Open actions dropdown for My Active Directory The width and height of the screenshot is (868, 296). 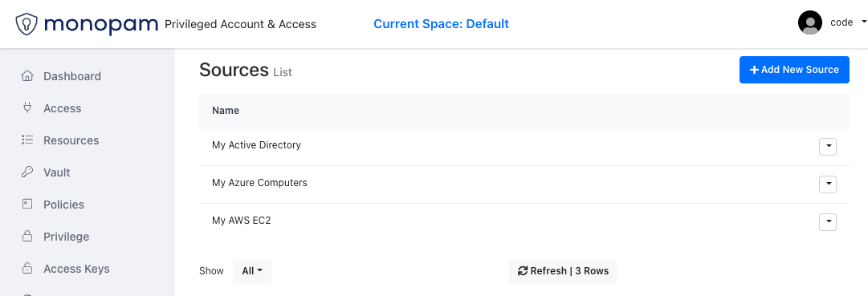coord(828,147)
